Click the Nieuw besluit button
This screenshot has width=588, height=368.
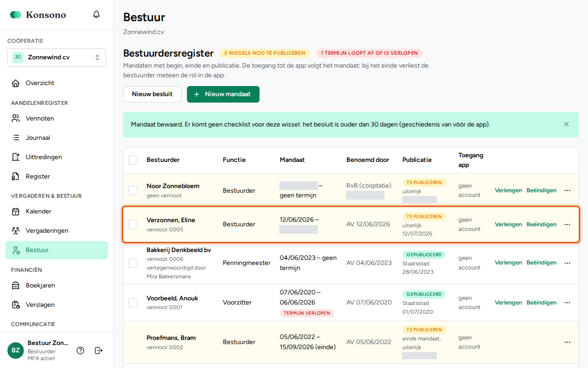point(152,94)
